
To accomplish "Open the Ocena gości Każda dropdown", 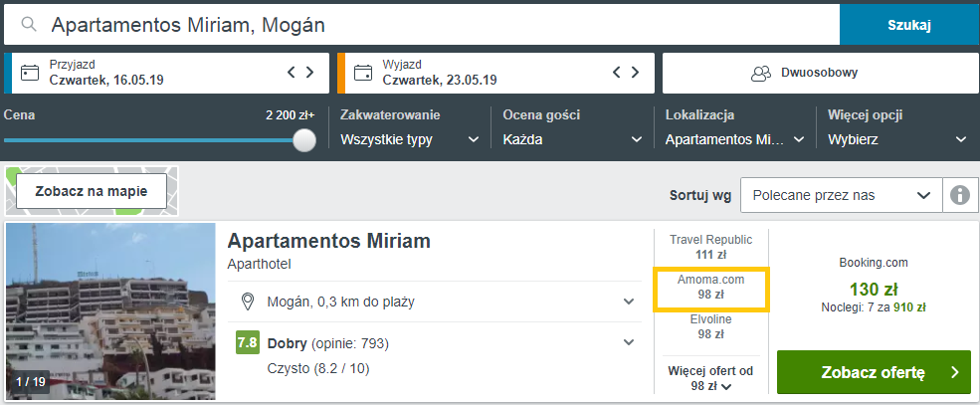I will [572, 139].
